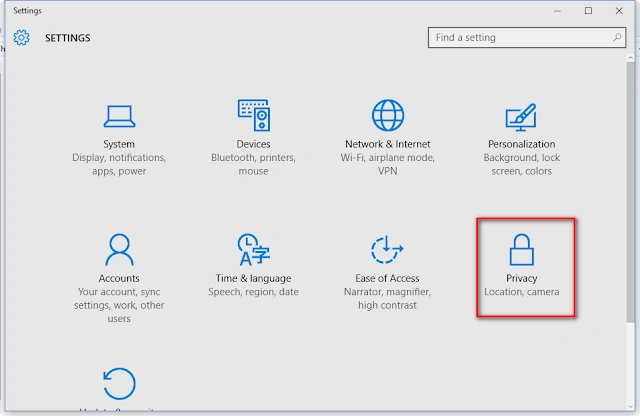Screen dimensions: 640x416
Task: Click the Find a setting search box
Action: 527,38
